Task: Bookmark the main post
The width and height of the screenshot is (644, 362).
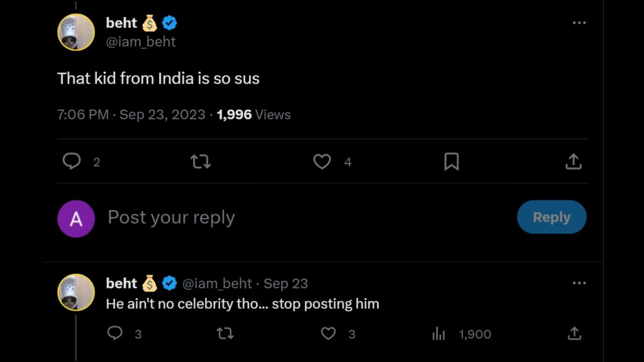Action: (451, 161)
